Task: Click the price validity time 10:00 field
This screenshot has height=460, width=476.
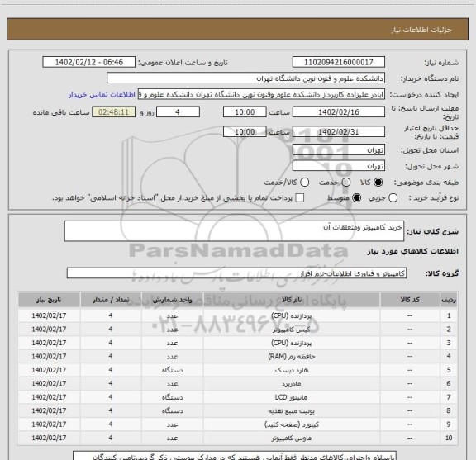Action: click(x=245, y=131)
